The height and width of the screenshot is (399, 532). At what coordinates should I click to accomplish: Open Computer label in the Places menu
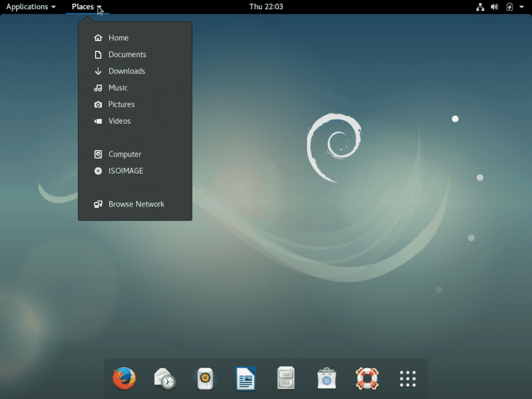click(125, 154)
